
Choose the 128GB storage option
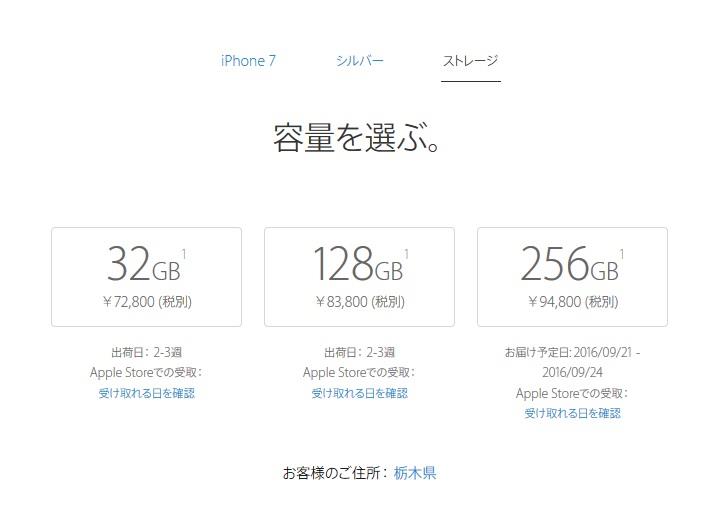[360, 277]
